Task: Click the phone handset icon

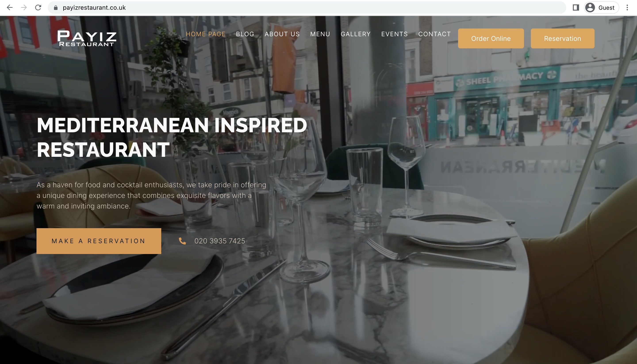Action: (x=182, y=241)
